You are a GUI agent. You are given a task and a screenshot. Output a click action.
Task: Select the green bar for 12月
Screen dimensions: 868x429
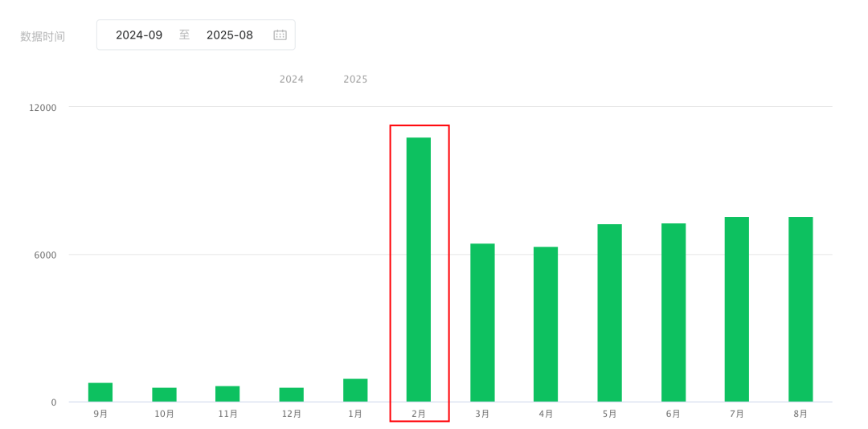click(291, 394)
